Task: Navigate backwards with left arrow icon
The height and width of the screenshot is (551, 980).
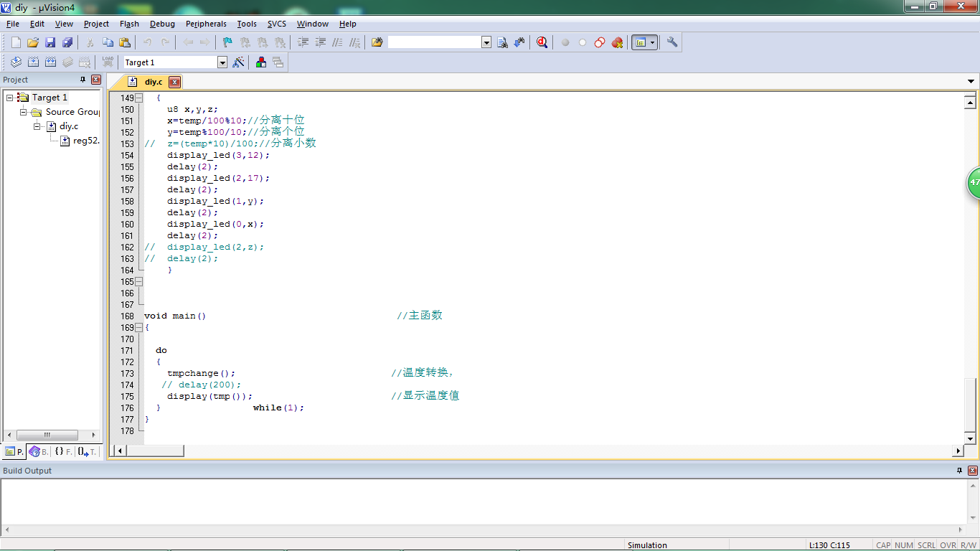Action: (x=188, y=42)
